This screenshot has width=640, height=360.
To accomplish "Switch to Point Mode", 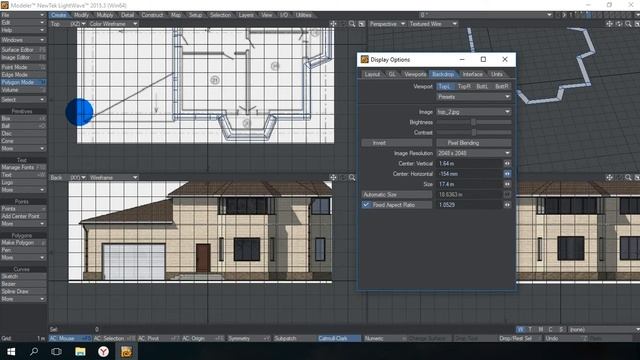I will tap(23, 67).
